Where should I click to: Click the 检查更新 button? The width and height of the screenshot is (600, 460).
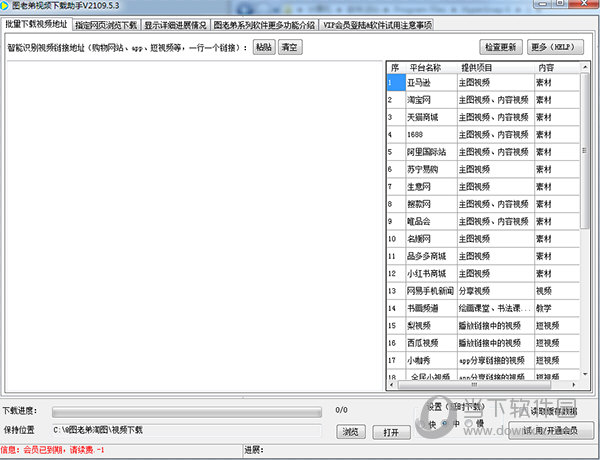coord(502,47)
